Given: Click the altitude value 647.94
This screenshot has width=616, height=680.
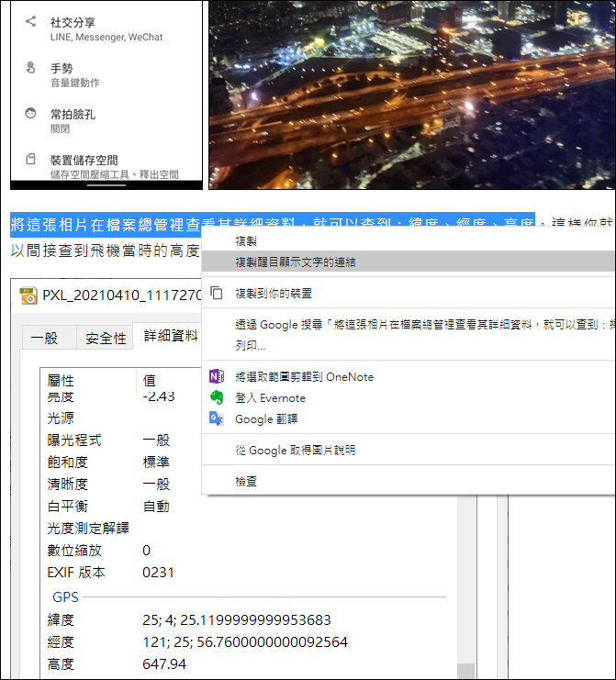Looking at the screenshot, I should click(164, 664).
